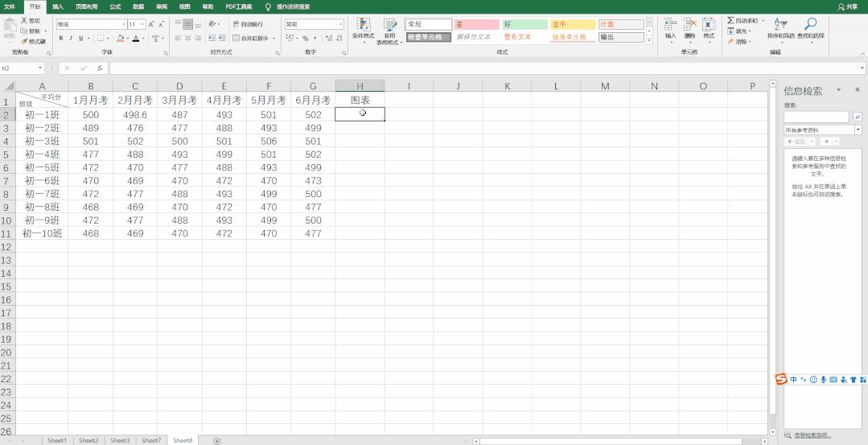Click the search field in 信息检索 pane
868x445 pixels.
[816, 117]
